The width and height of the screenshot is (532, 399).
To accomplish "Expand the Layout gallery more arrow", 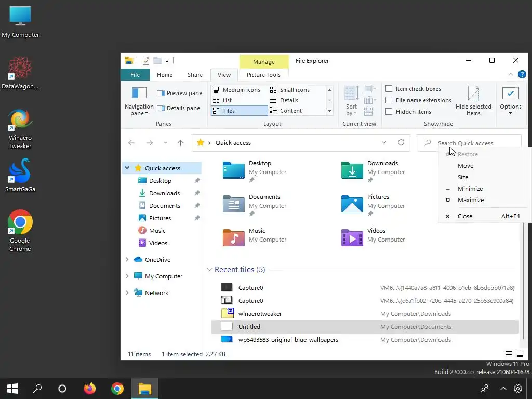I will (329, 111).
